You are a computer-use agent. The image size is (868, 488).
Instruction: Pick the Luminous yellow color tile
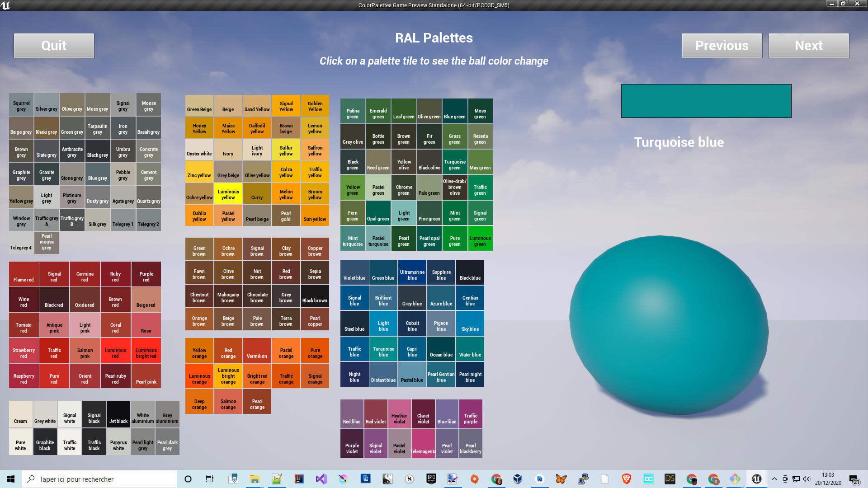[x=228, y=193]
